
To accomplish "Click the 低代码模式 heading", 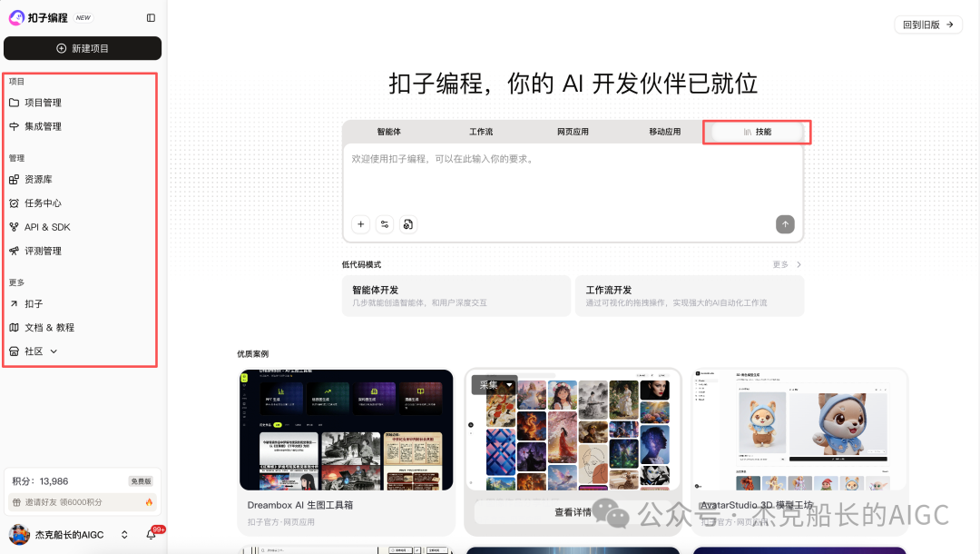I will coord(361,264).
